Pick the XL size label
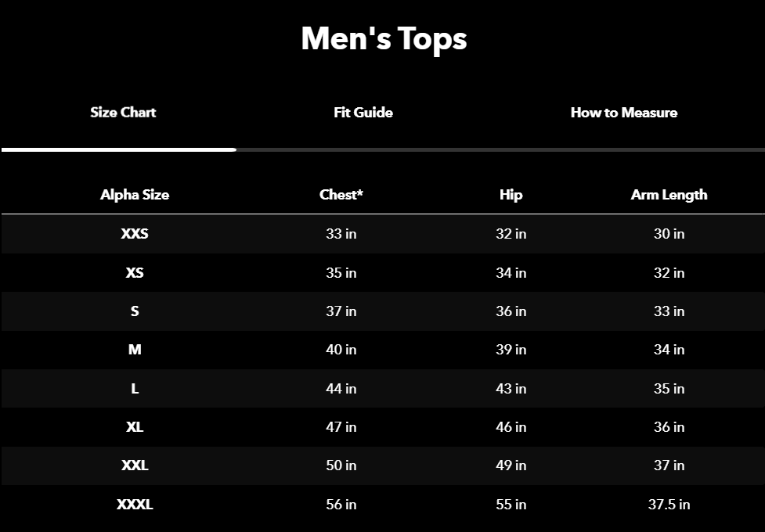This screenshot has width=765, height=532. click(x=135, y=427)
